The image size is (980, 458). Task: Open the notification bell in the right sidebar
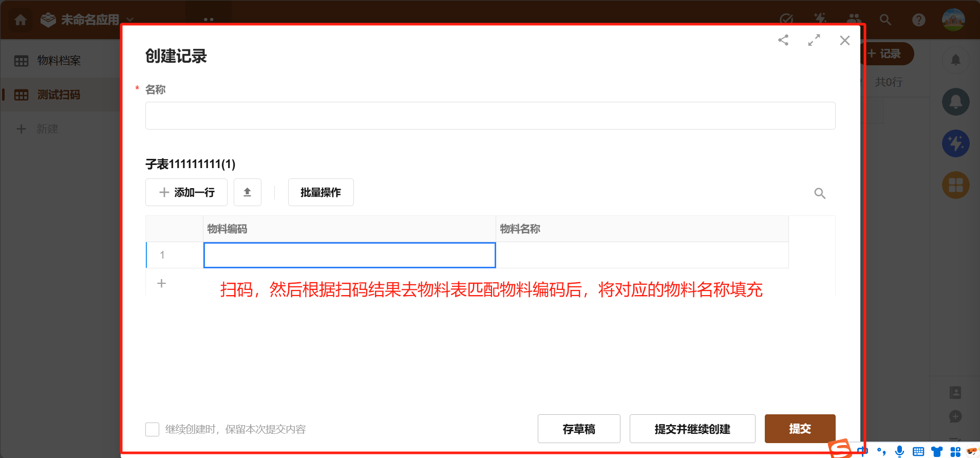click(x=955, y=60)
